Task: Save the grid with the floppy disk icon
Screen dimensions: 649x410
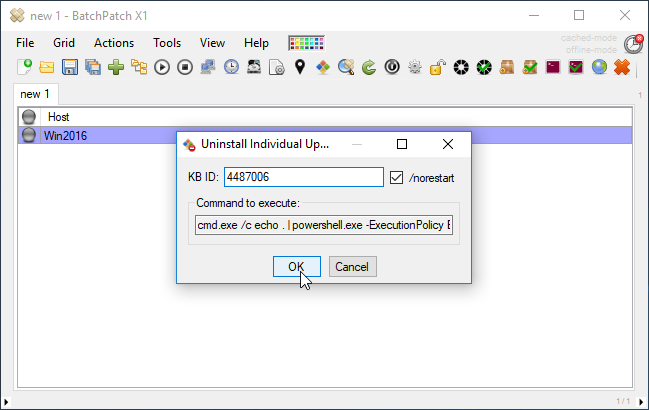Action: coord(70,67)
